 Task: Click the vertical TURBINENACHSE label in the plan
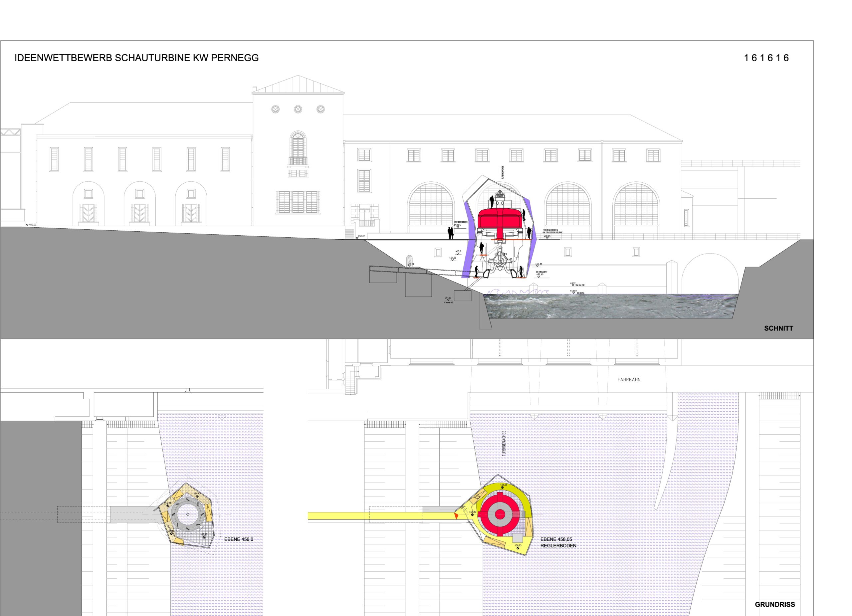pos(504,443)
